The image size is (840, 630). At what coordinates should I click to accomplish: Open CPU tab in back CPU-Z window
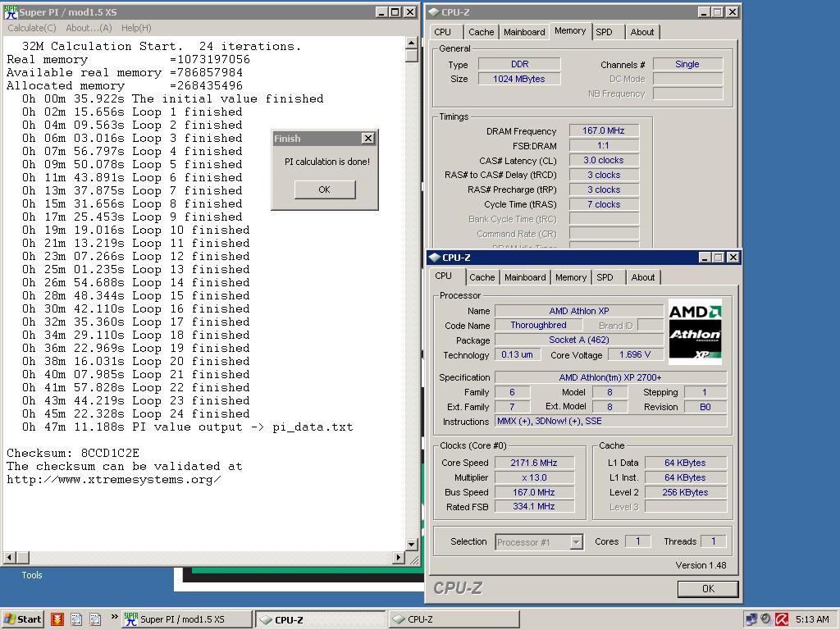[442, 32]
